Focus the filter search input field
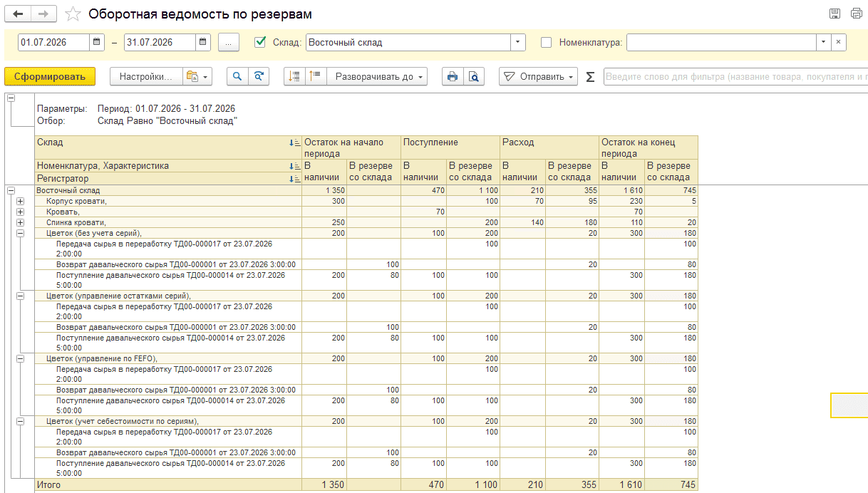This screenshot has width=868, height=493. pyautogui.click(x=735, y=77)
